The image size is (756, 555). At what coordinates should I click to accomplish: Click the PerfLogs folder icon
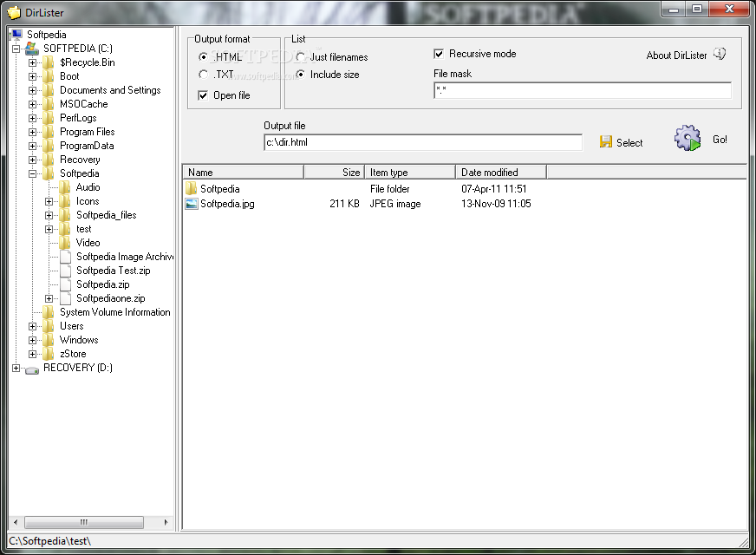tap(49, 118)
